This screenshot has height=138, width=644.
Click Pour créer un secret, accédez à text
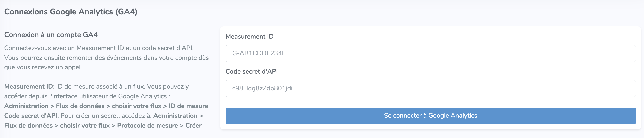click(106, 116)
